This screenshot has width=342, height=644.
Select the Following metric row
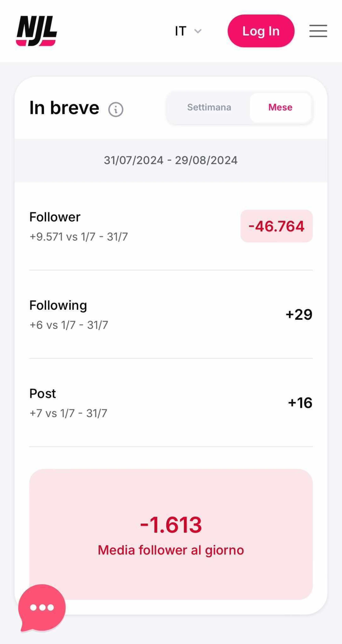[171, 314]
